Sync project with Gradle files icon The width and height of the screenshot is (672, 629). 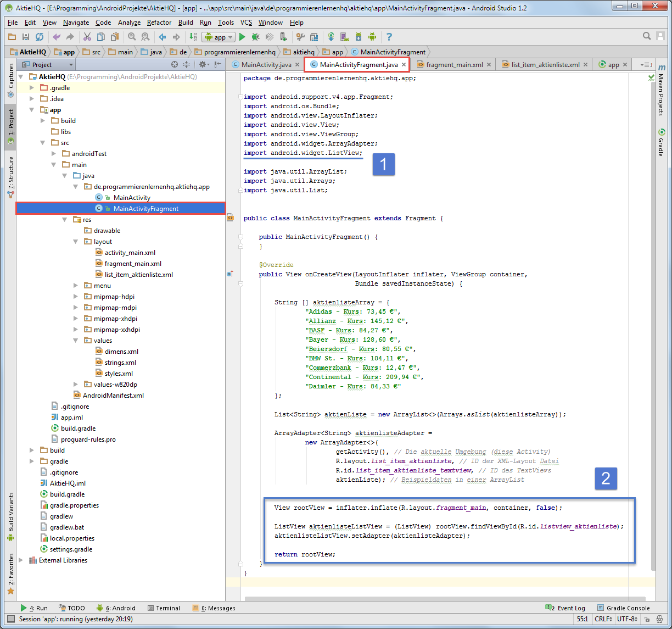point(331,37)
